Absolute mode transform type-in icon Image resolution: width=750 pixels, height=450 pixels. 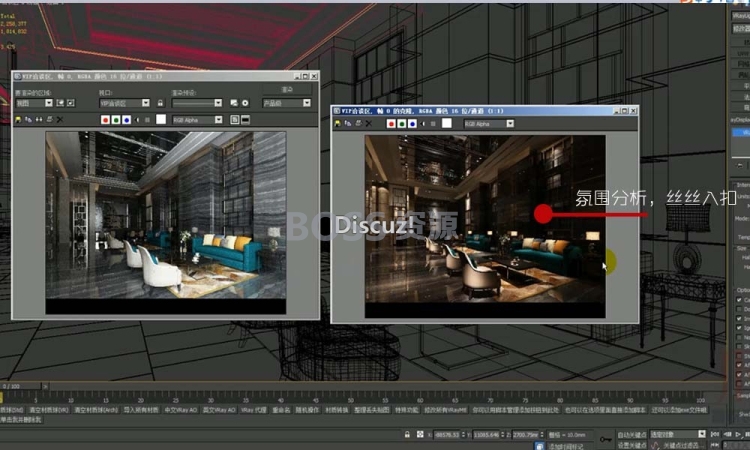[420, 435]
